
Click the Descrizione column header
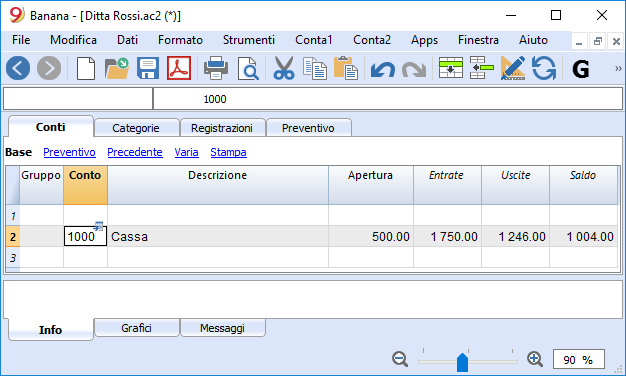point(218,185)
